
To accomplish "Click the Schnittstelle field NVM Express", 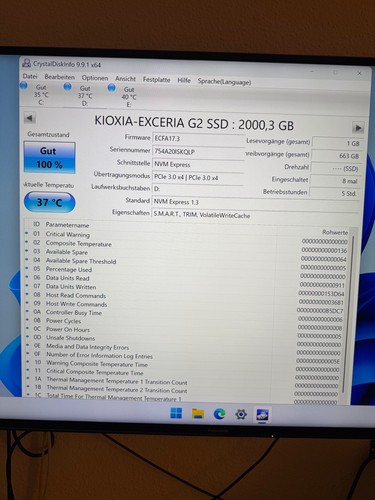I will click(x=198, y=164).
